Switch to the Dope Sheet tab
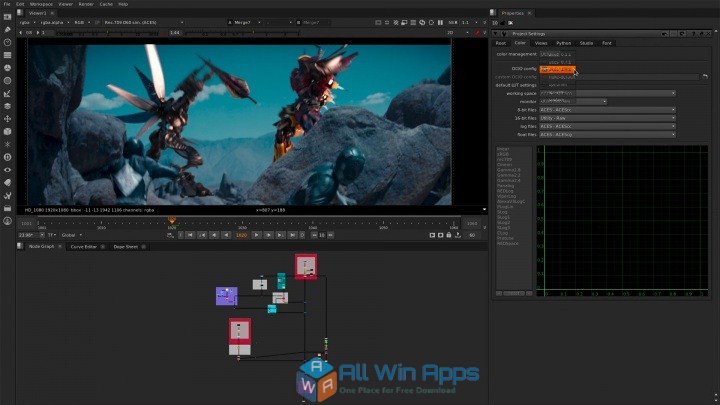Screen dimensions: 720x405 (125, 247)
